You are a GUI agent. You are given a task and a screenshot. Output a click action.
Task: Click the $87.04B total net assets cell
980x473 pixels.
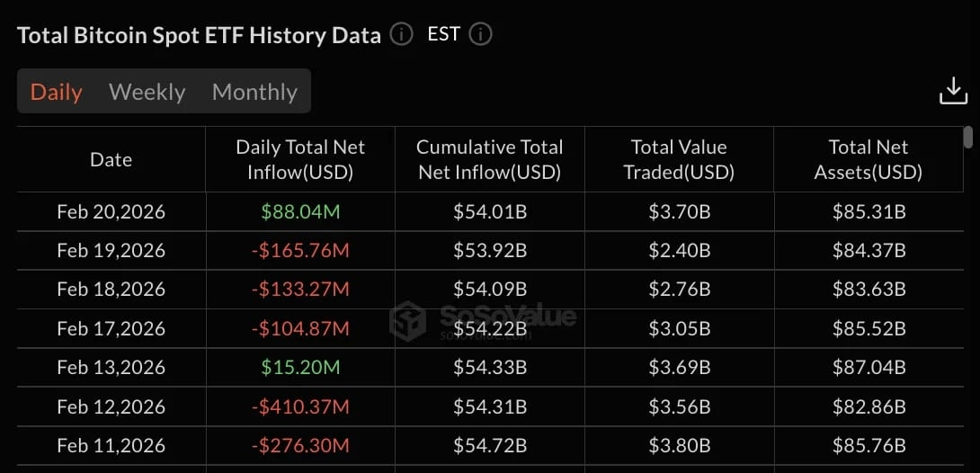[x=869, y=367]
